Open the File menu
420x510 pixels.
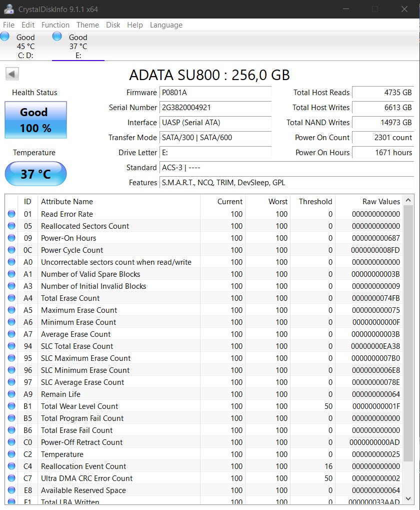click(8, 25)
